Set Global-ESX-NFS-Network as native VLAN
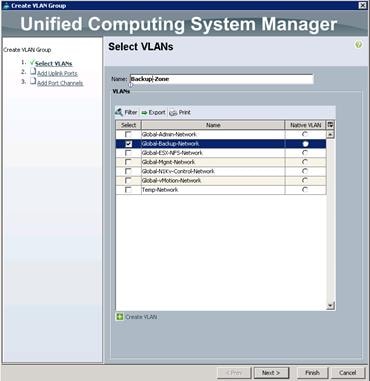Screen dimensions: 370x381 click(305, 153)
